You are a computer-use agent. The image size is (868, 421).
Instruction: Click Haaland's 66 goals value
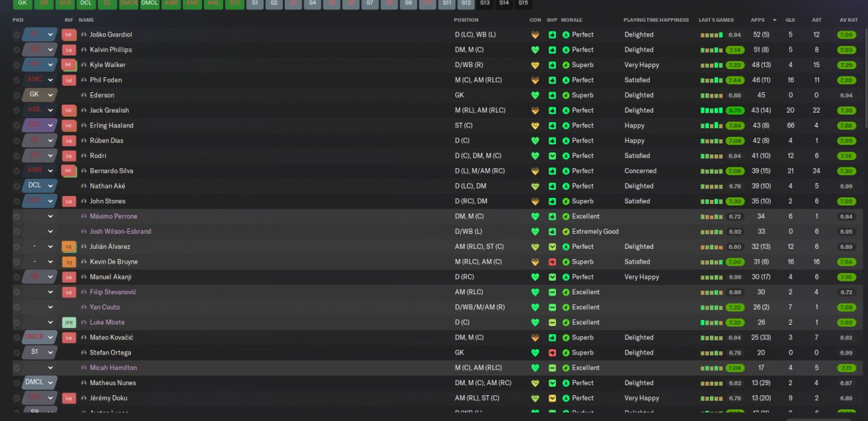coord(790,125)
